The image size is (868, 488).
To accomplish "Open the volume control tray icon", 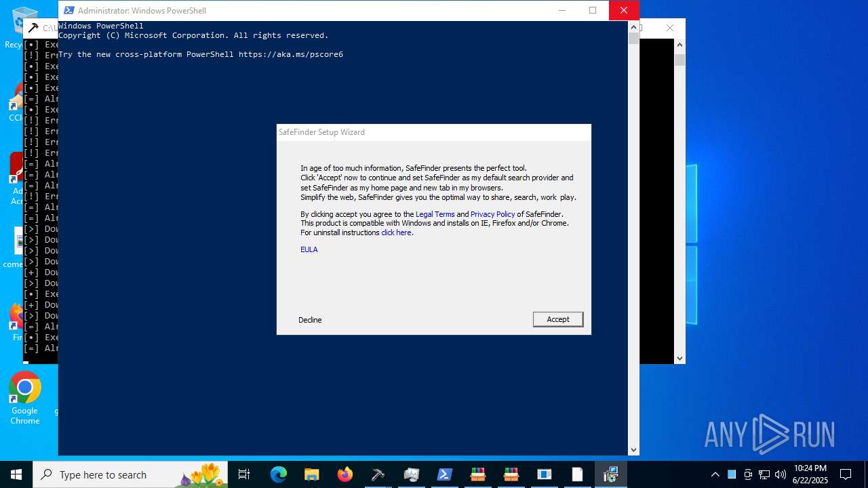I will 781,474.
